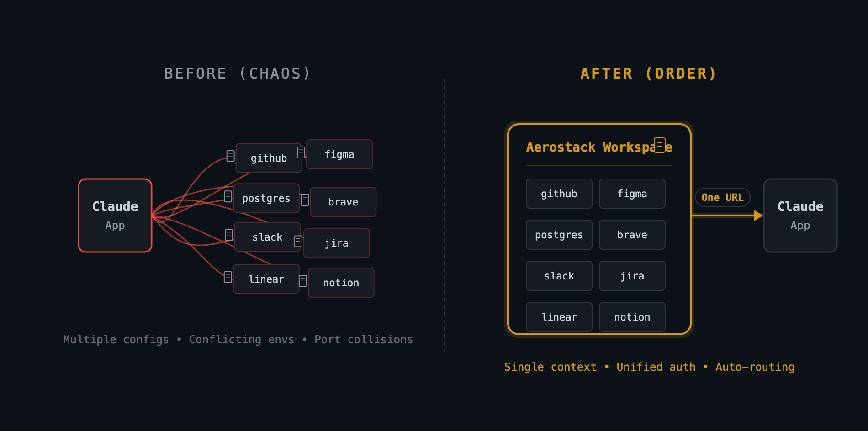The height and width of the screenshot is (431, 868).
Task: Click the config icon left of chaos-side figma
Action: pyautogui.click(x=301, y=152)
